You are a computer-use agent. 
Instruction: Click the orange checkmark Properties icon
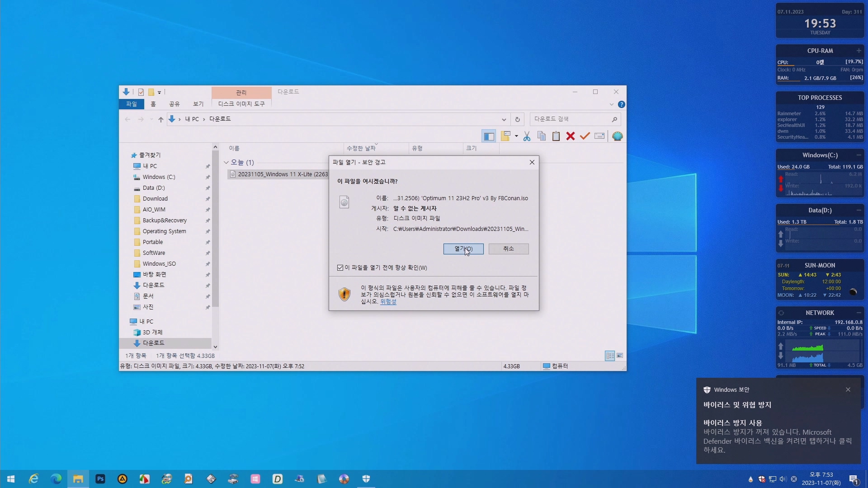click(585, 136)
